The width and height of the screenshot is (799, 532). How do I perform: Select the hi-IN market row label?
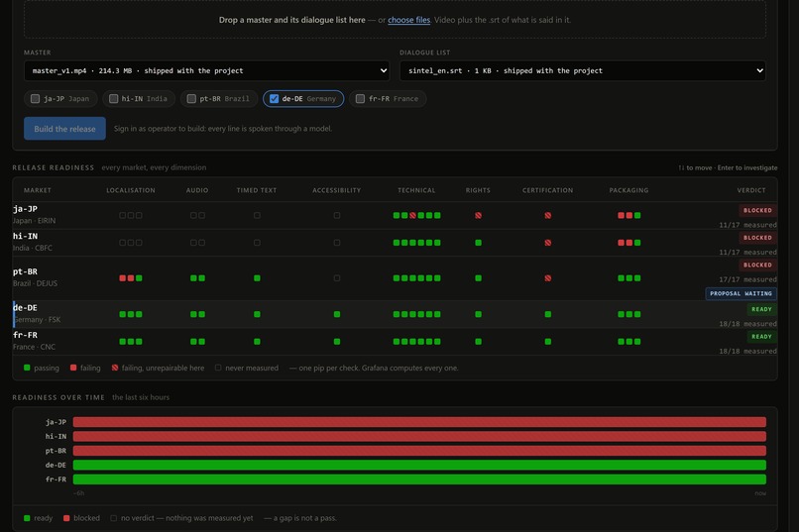click(25, 236)
